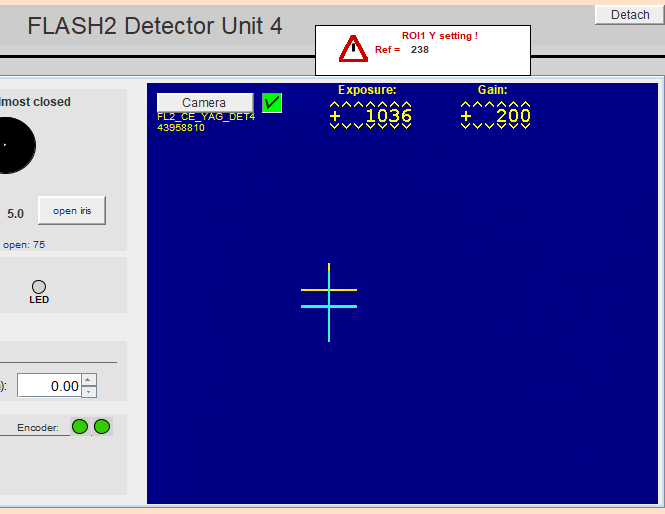Increase Gain tens digit

tap(514, 105)
